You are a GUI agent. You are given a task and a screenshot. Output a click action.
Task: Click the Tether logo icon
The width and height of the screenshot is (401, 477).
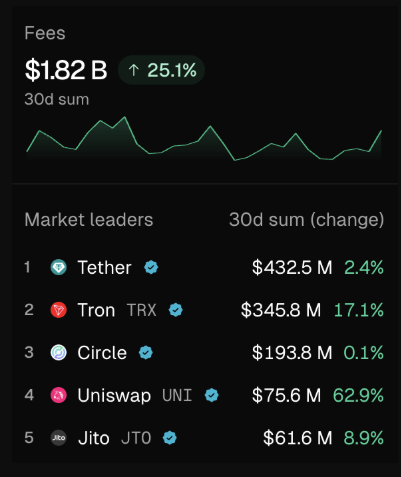[59, 267]
